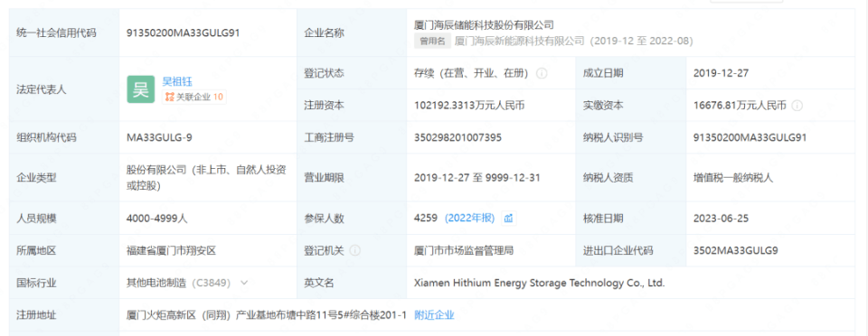This screenshot has width=868, height=336.
Task: Open 关联企业 10 related companies badge
Action: click(193, 97)
